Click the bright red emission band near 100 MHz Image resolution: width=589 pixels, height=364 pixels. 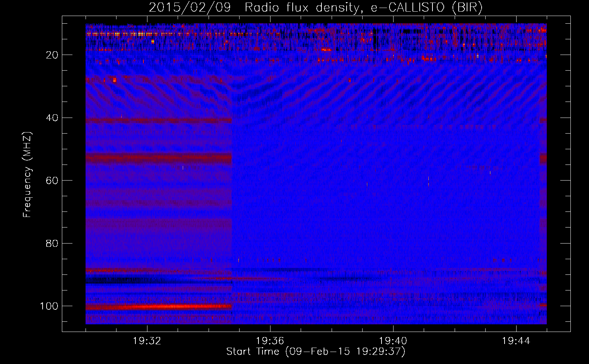tap(159, 307)
